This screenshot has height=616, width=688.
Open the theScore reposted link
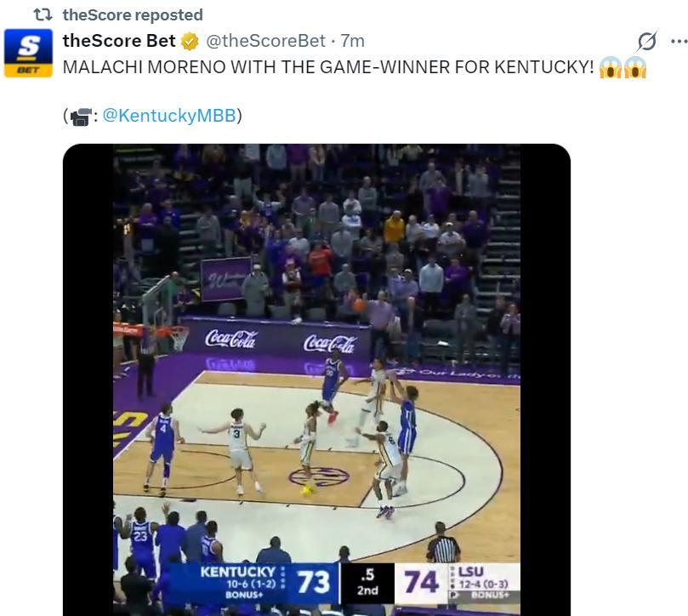coord(132,14)
